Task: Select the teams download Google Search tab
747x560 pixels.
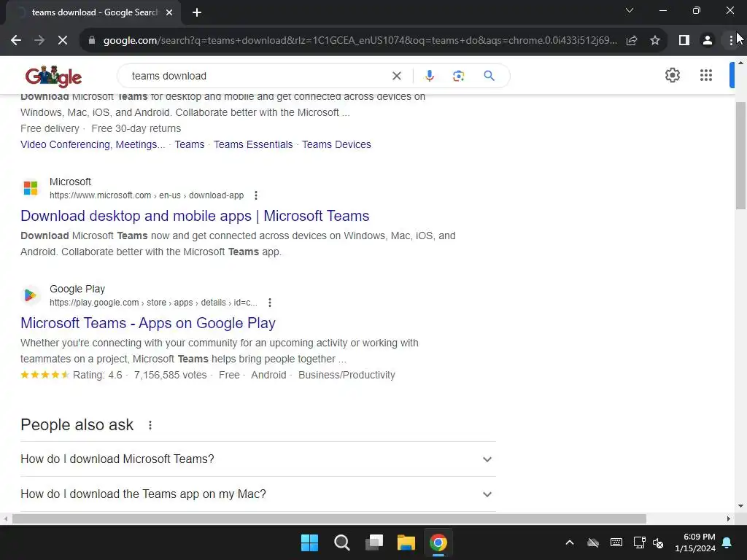Action: pyautogui.click(x=93, y=12)
